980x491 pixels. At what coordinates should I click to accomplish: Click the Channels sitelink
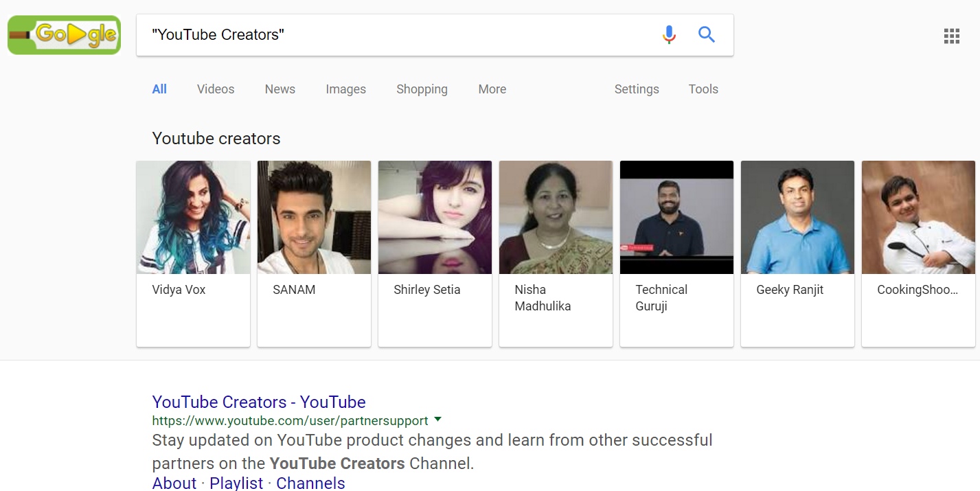point(310,483)
